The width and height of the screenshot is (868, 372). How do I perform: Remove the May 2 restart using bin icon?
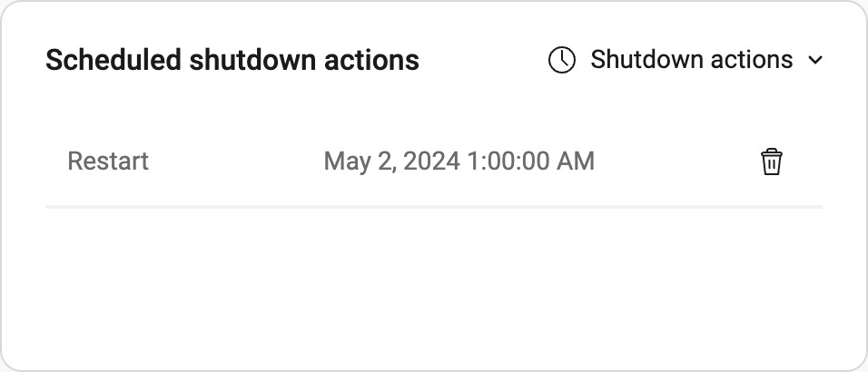coord(771,162)
